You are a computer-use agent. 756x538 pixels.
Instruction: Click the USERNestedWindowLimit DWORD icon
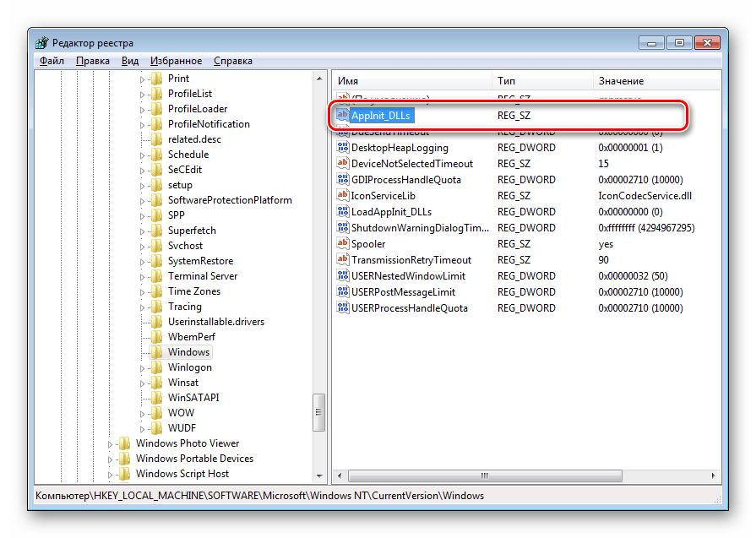click(x=343, y=276)
